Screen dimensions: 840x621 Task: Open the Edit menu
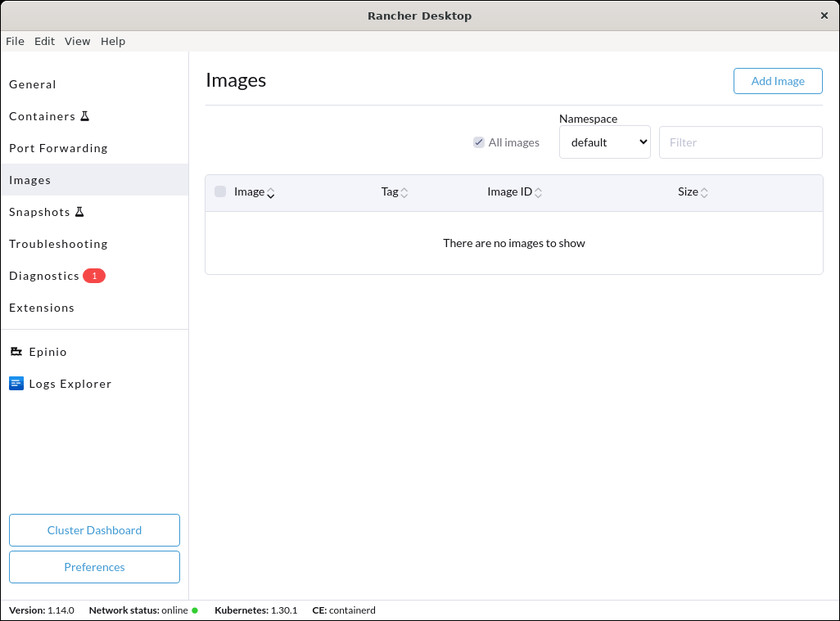[44, 41]
